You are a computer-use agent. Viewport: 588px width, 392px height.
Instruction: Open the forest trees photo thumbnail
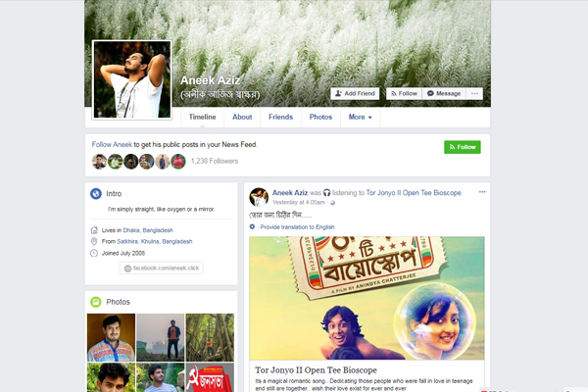pyautogui.click(x=210, y=337)
